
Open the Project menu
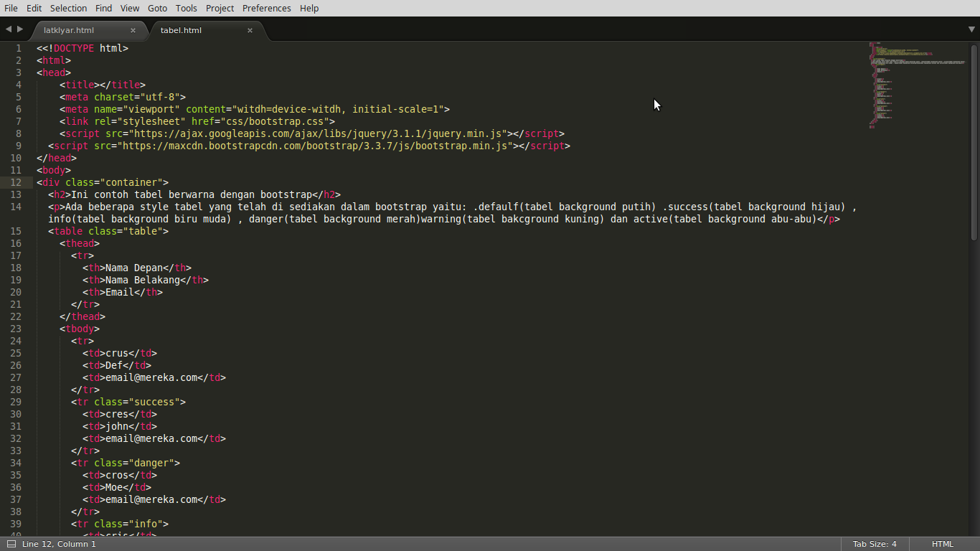click(x=220, y=8)
